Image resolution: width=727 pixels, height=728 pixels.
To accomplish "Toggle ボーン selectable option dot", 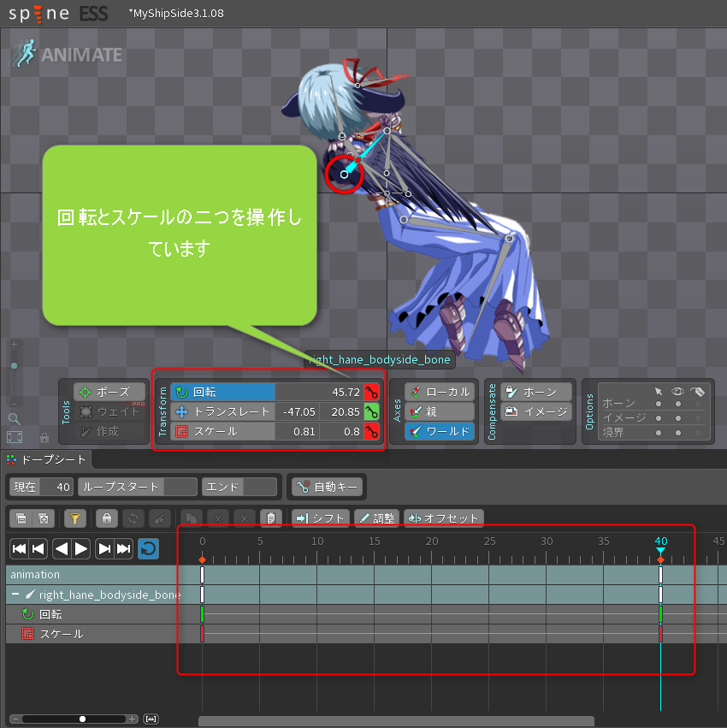I will (x=659, y=404).
